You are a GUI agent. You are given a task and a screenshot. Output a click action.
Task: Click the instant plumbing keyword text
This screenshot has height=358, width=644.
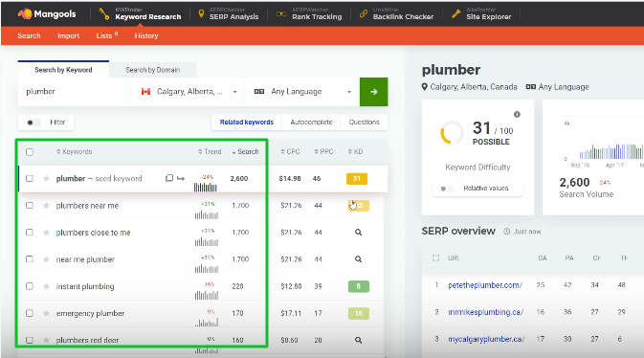85,286
